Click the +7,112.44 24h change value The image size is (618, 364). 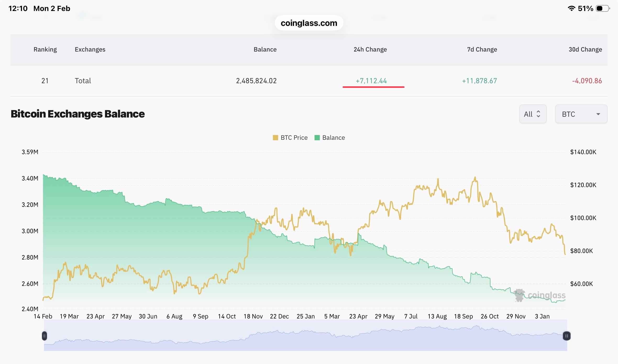371,81
